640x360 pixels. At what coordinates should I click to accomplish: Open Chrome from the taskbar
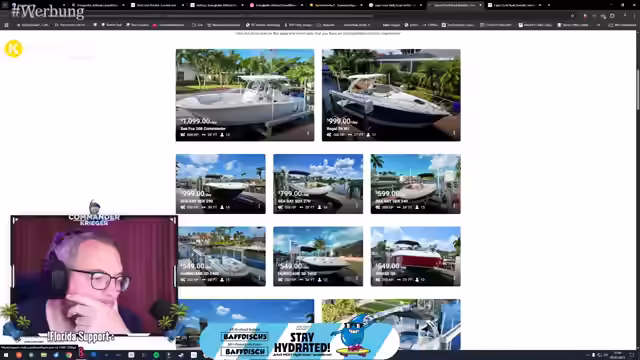[69, 355]
